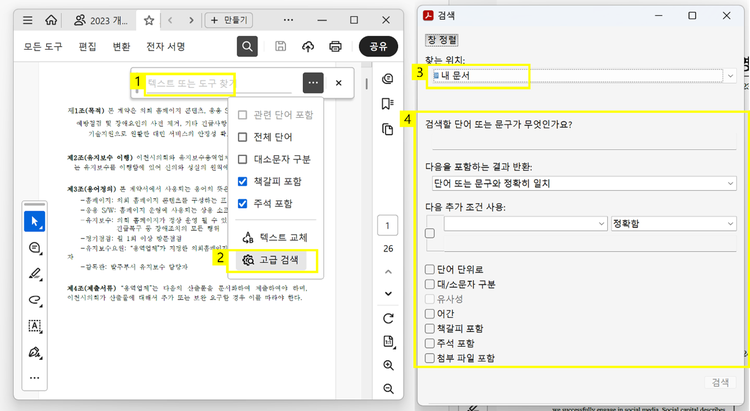This screenshot has height=411, width=750.
Task: Uncheck 주석 포함 in search options
Action: click(x=243, y=203)
